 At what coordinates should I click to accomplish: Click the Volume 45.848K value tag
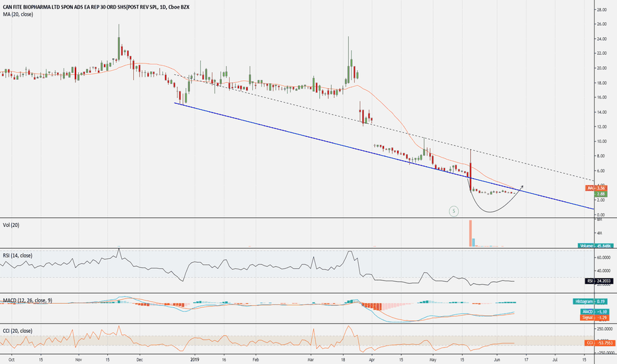click(x=596, y=246)
